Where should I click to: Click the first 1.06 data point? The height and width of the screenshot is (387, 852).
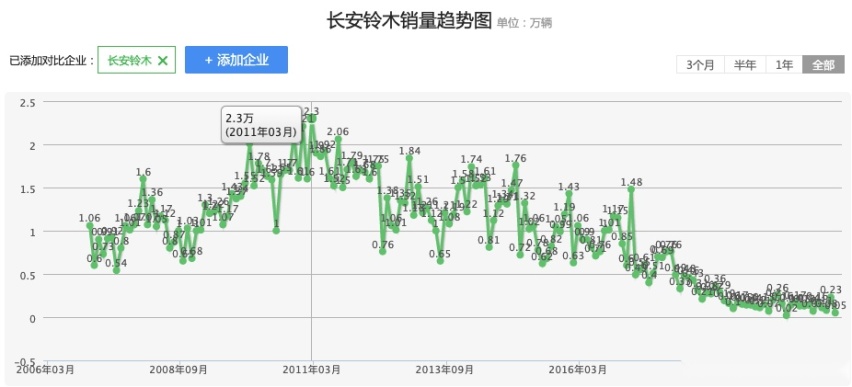tap(90, 226)
